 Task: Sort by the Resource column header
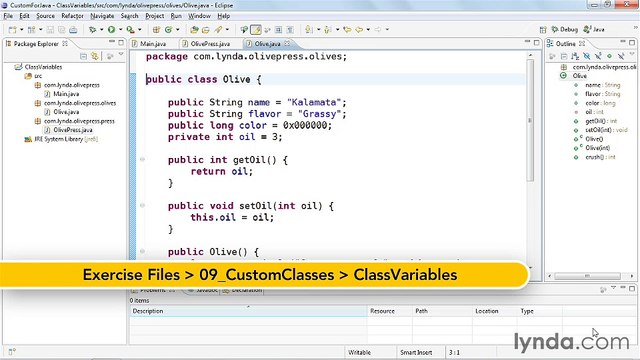click(x=390, y=311)
